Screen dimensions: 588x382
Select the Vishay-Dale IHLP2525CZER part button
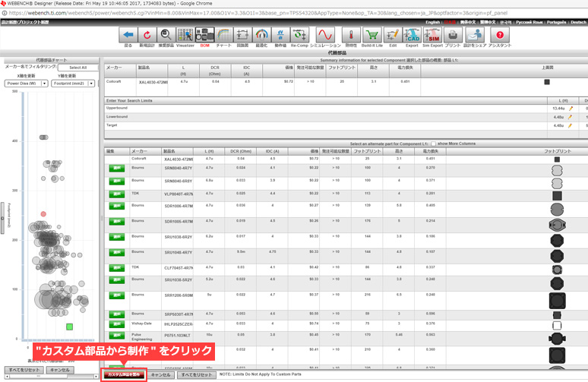coord(117,324)
